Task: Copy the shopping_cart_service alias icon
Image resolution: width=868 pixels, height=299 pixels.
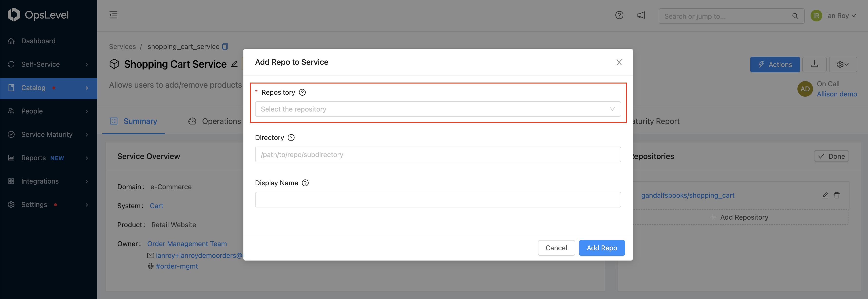Action: (x=225, y=47)
